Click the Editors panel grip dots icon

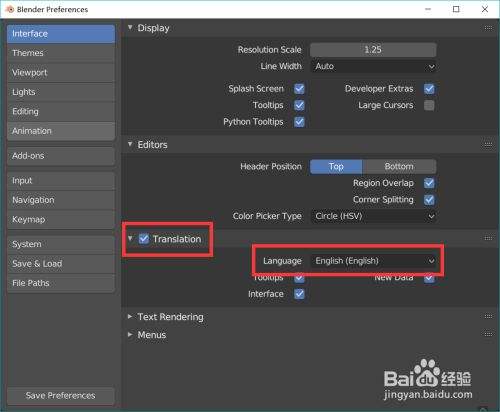488,144
